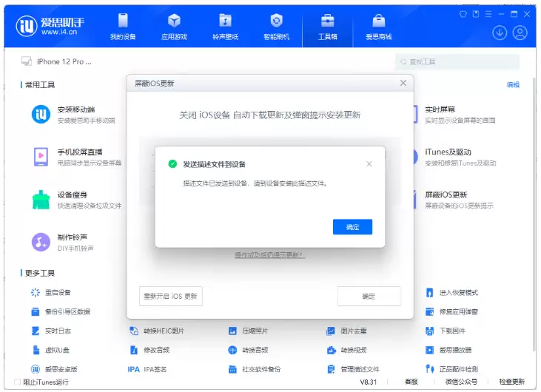Click 重启设备 icon
The image size is (541, 392).
[36, 292]
